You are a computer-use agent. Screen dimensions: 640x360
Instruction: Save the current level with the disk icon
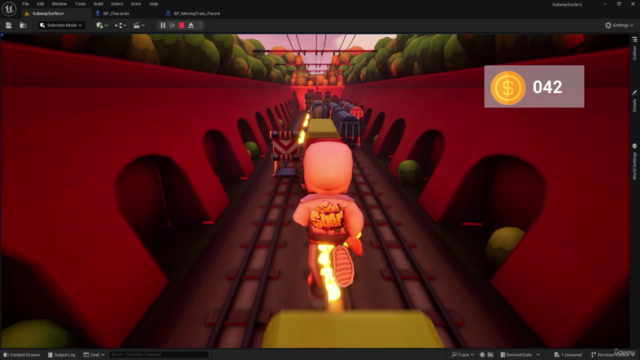tap(9, 25)
